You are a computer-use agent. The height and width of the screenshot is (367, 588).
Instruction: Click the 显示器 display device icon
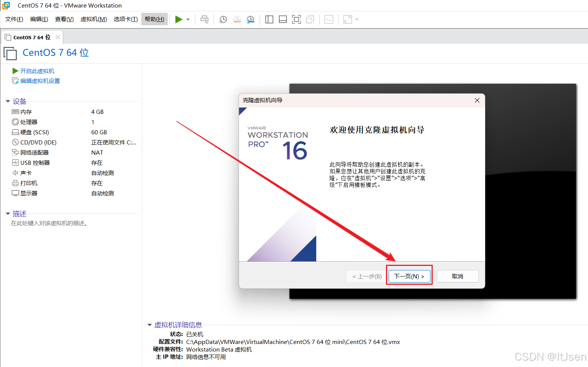pyautogui.click(x=15, y=193)
